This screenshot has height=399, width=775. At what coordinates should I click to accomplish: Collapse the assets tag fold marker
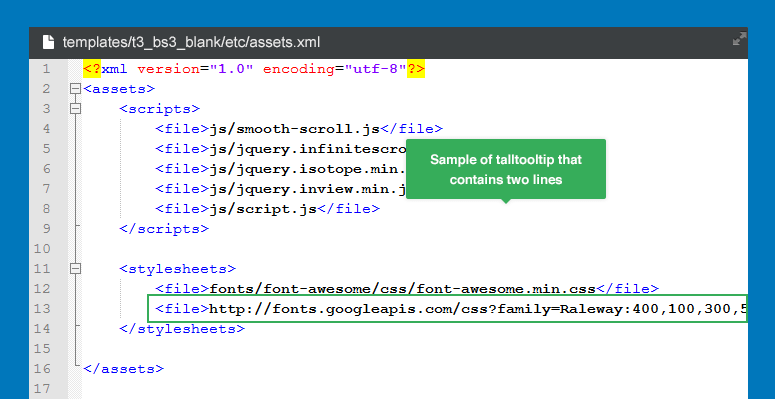pyautogui.click(x=75, y=89)
